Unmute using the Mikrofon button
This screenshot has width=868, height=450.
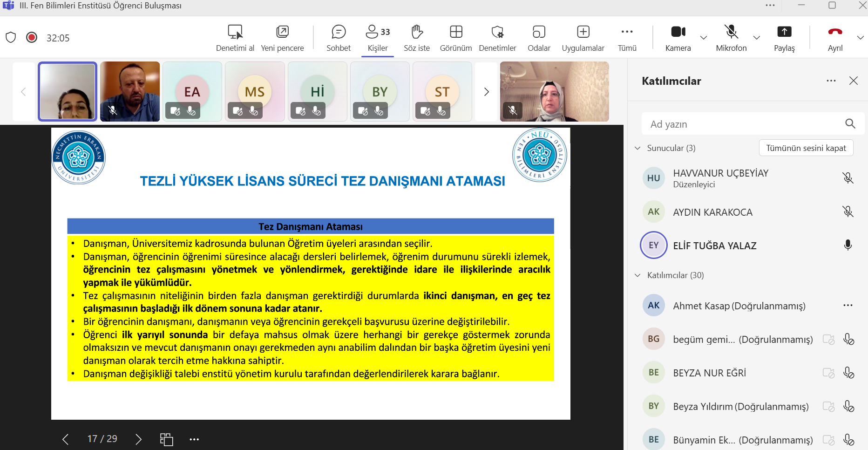[x=731, y=38]
